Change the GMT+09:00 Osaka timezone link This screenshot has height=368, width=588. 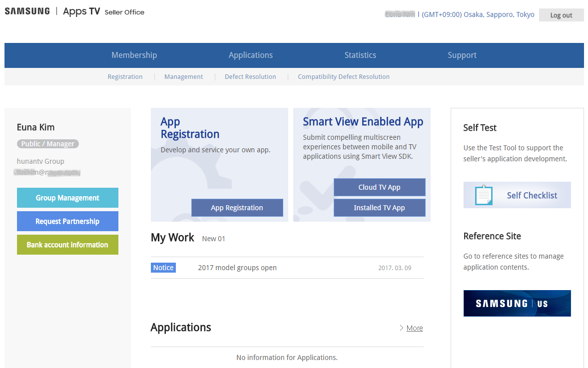478,14
